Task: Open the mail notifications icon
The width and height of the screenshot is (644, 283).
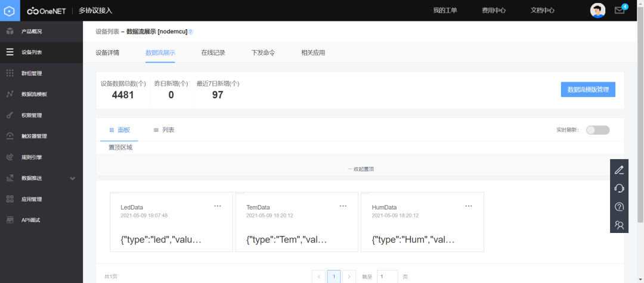Action: coord(620,10)
